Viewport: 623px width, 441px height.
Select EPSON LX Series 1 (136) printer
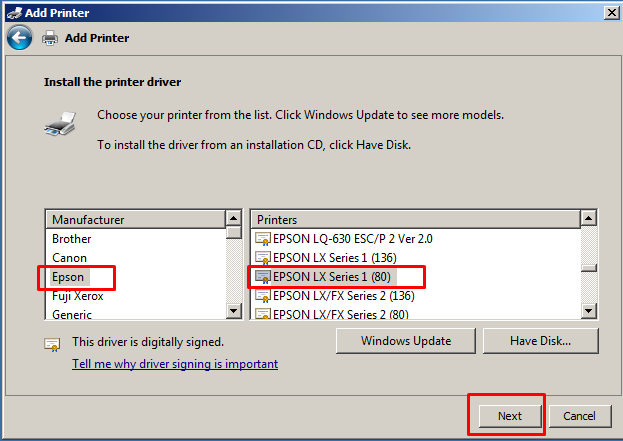point(335,258)
